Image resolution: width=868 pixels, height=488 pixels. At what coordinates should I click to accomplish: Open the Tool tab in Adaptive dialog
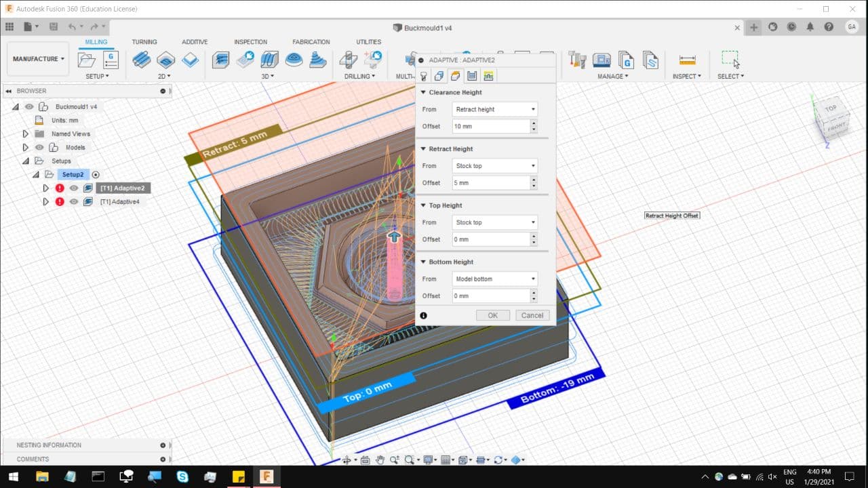423,75
